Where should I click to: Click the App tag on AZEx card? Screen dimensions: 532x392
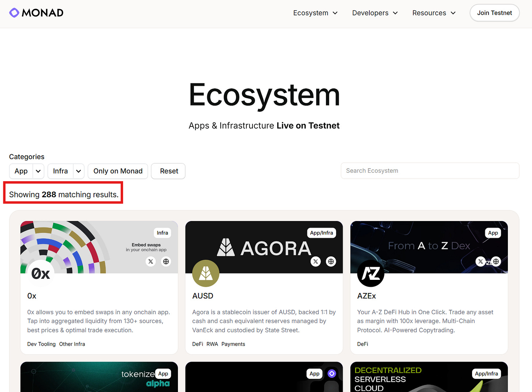click(x=493, y=233)
